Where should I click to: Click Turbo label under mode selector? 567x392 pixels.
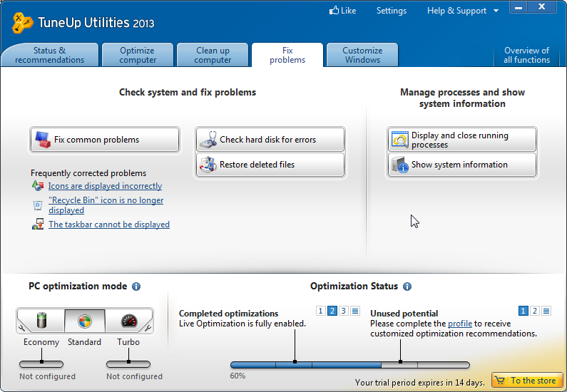tap(128, 342)
